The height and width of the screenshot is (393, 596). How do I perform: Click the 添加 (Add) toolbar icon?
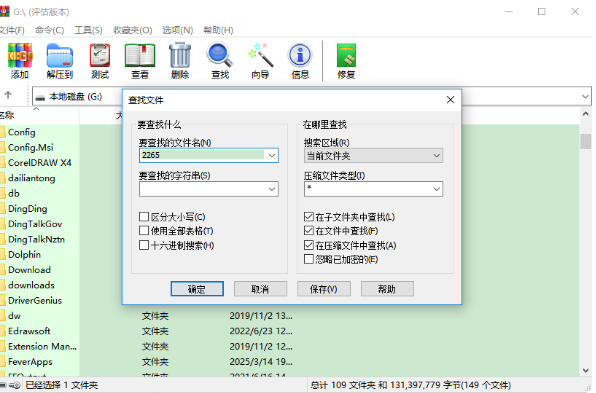(x=20, y=61)
